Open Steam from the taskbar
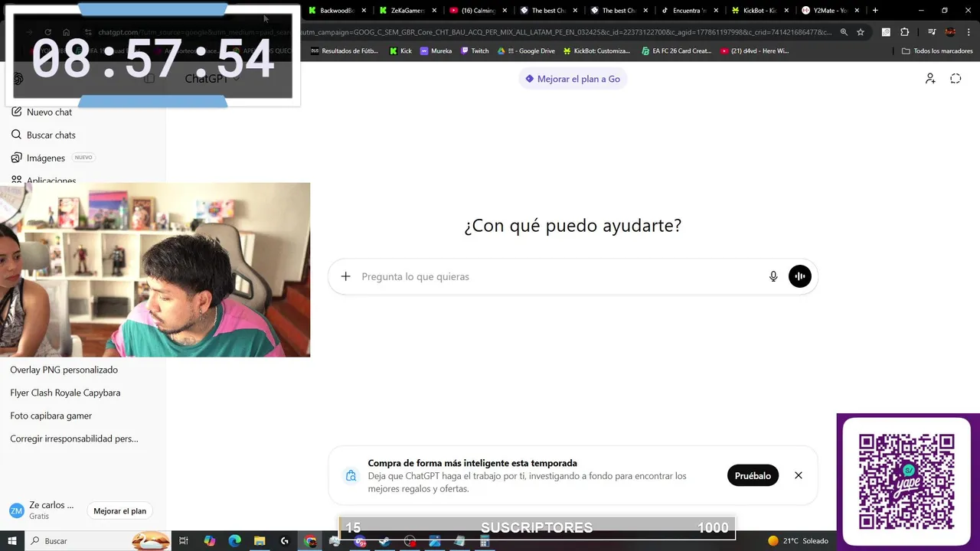The image size is (980, 551). [384, 541]
